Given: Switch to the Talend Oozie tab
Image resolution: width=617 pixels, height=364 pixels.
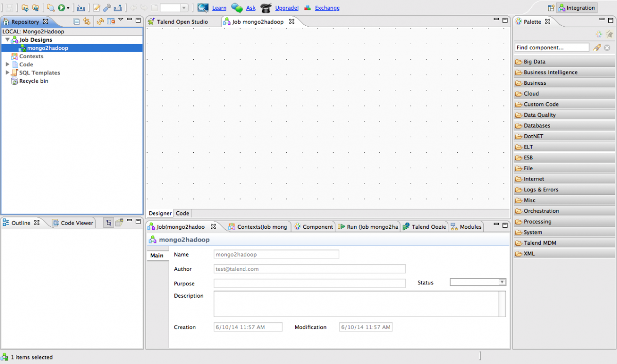Looking at the screenshot, I should [425, 227].
